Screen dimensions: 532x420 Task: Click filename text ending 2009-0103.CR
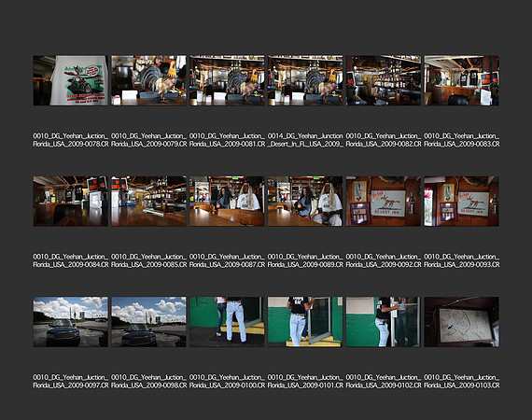(461, 381)
